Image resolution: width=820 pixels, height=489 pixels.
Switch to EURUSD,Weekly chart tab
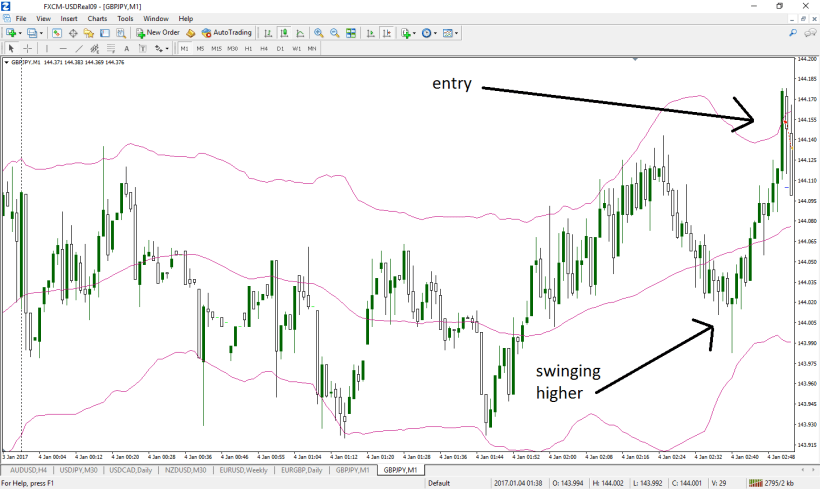point(244,470)
